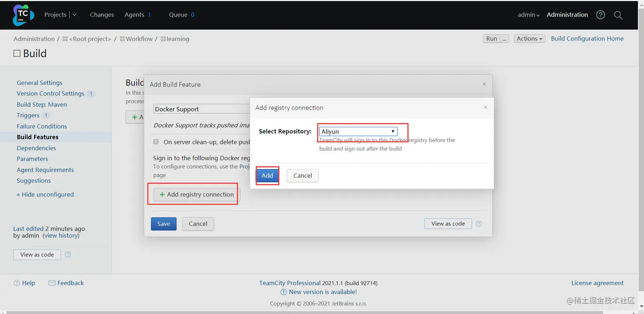The image size is (644, 314).
Task: Cancel the Add registry connection dialog
Action: (x=303, y=176)
